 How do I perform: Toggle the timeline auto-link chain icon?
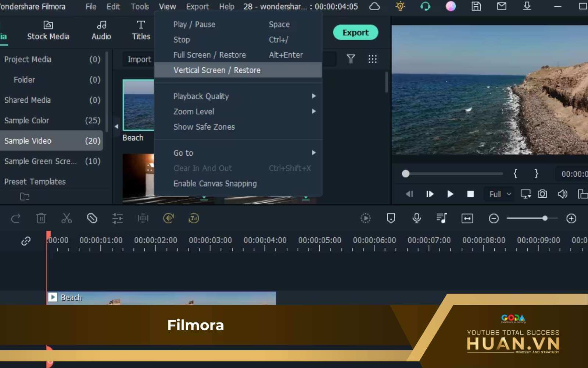26,241
